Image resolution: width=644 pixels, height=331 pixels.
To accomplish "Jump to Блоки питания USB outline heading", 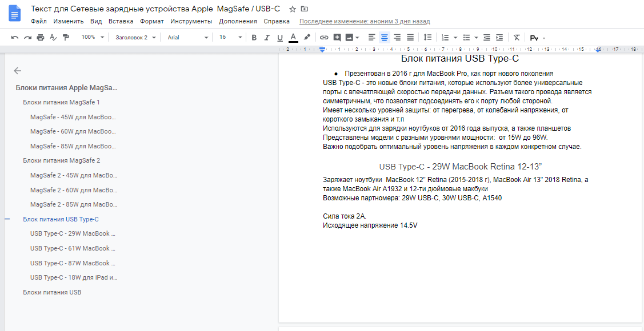I will click(x=52, y=292).
